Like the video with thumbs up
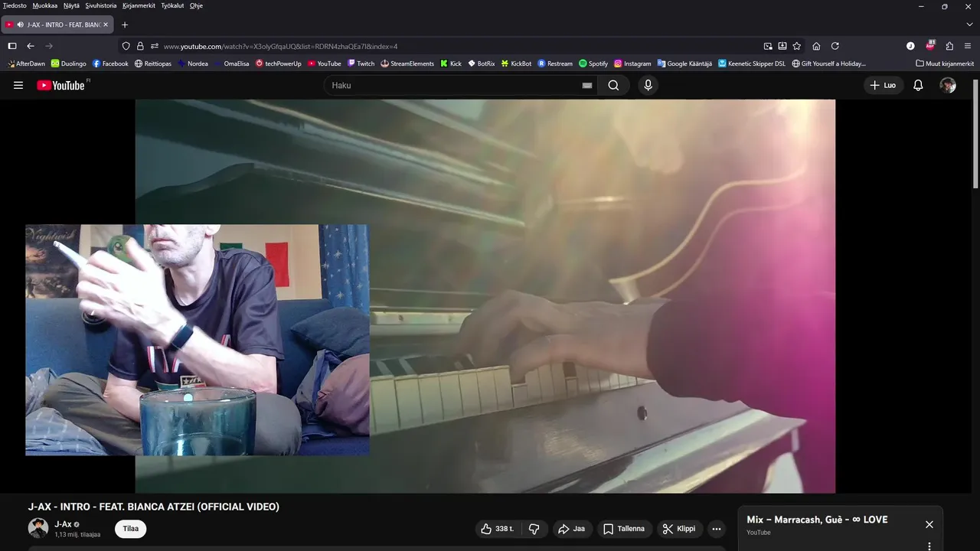This screenshot has height=551, width=980. (497, 529)
